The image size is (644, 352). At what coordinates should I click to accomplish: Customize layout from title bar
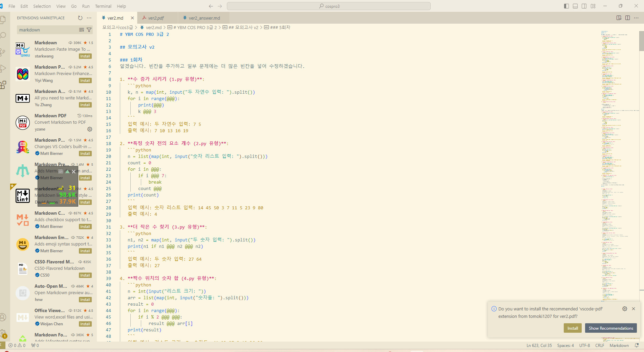pos(593,6)
